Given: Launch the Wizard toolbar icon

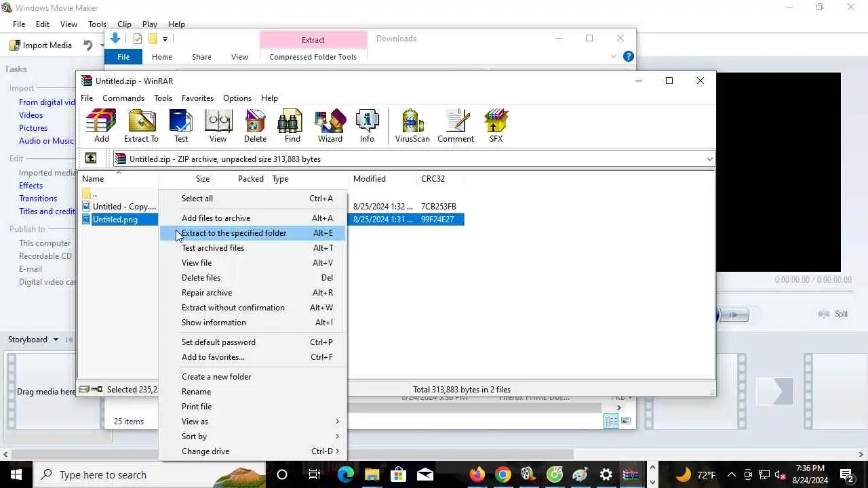Looking at the screenshot, I should [x=330, y=126].
